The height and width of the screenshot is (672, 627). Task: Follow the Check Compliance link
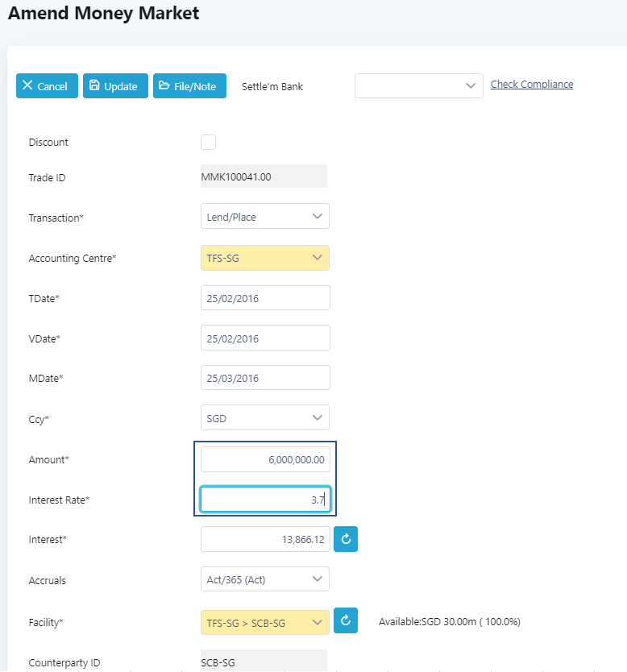click(532, 84)
